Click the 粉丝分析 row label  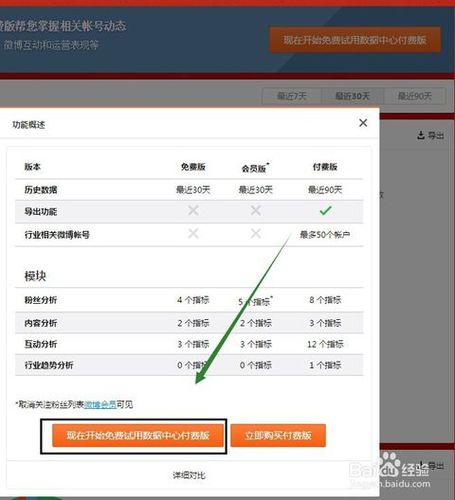(41, 300)
